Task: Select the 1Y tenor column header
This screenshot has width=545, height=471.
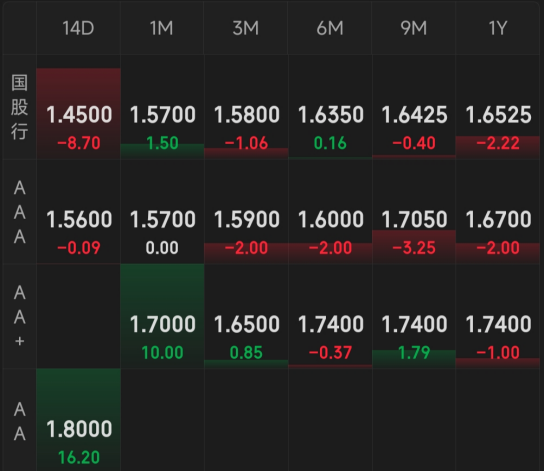Action: click(x=498, y=28)
